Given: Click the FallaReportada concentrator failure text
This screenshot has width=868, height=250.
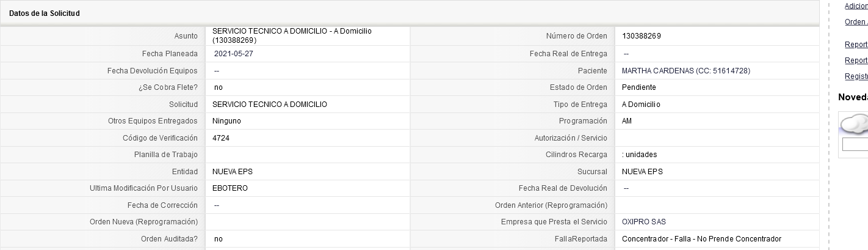Looking at the screenshot, I should 701,239.
